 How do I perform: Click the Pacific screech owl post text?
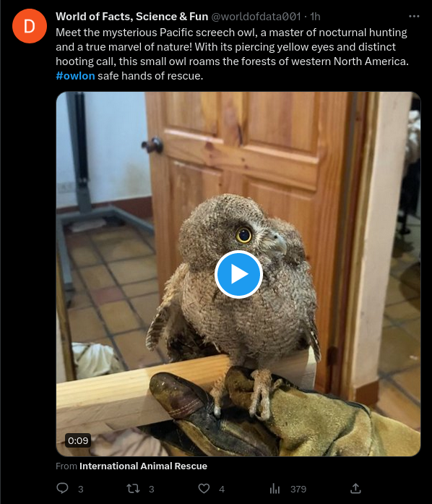(x=232, y=54)
